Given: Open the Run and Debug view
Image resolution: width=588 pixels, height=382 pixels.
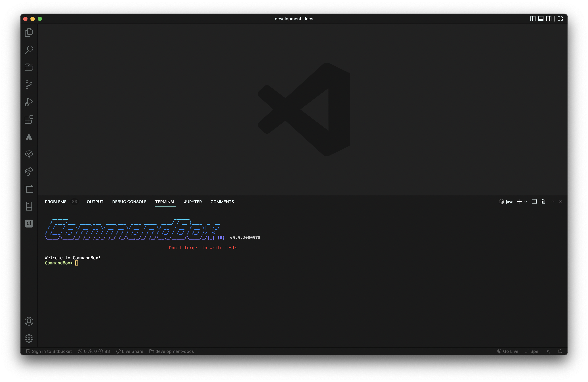Looking at the screenshot, I should point(29,102).
